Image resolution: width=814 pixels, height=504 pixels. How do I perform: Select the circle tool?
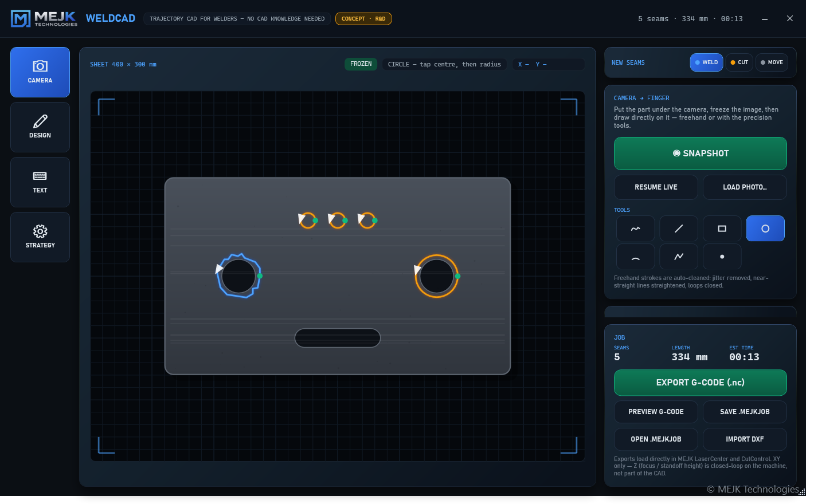tap(765, 229)
